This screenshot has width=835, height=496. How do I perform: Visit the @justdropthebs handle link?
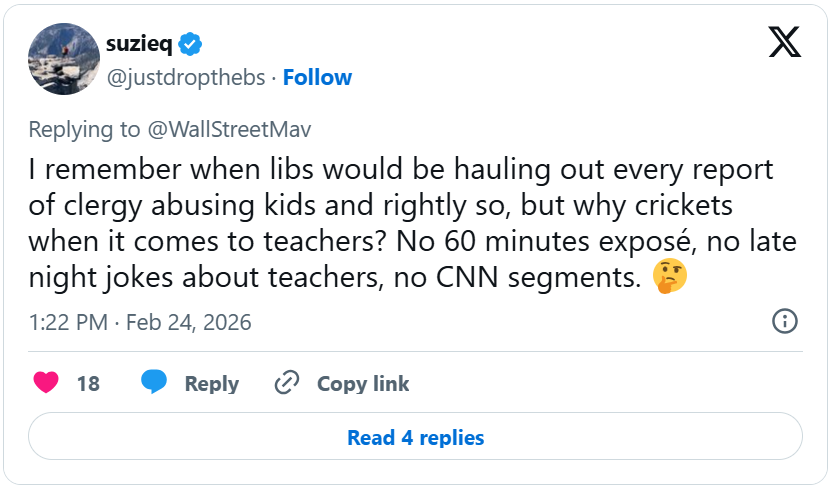click(187, 77)
